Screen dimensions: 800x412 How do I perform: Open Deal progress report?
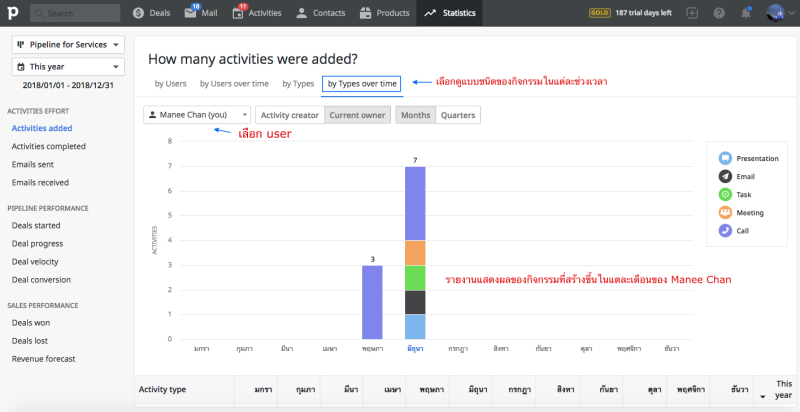point(37,244)
